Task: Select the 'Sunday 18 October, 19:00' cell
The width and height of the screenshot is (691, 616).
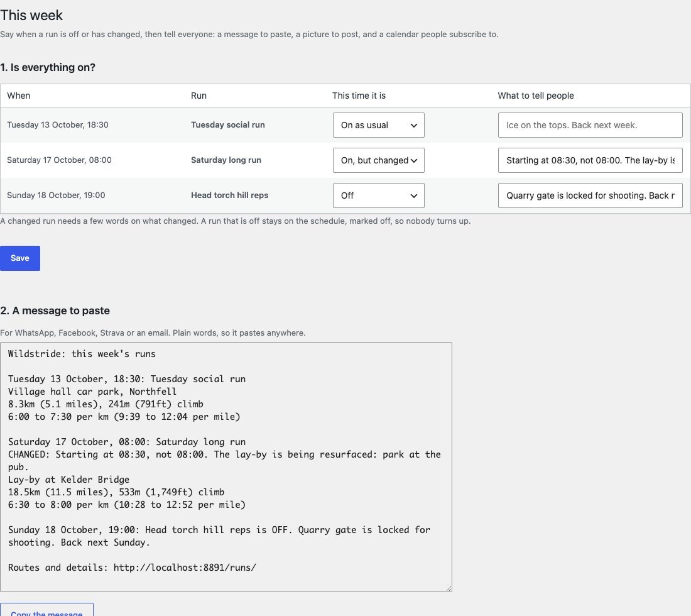Action: [x=56, y=195]
